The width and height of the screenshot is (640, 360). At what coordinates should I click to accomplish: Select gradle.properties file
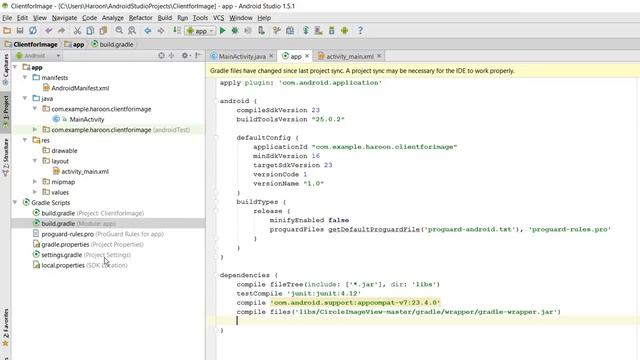[x=88, y=244]
